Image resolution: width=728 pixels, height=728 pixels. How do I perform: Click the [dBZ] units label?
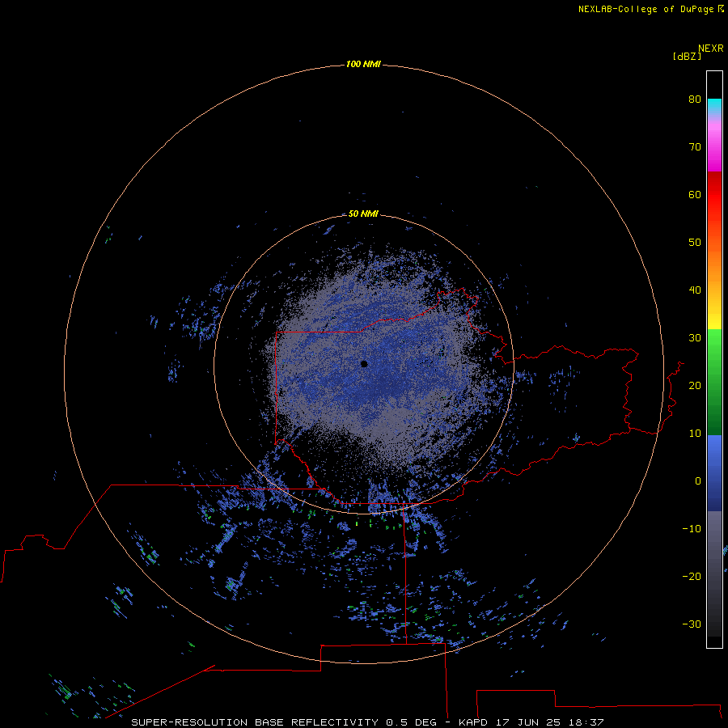687,56
